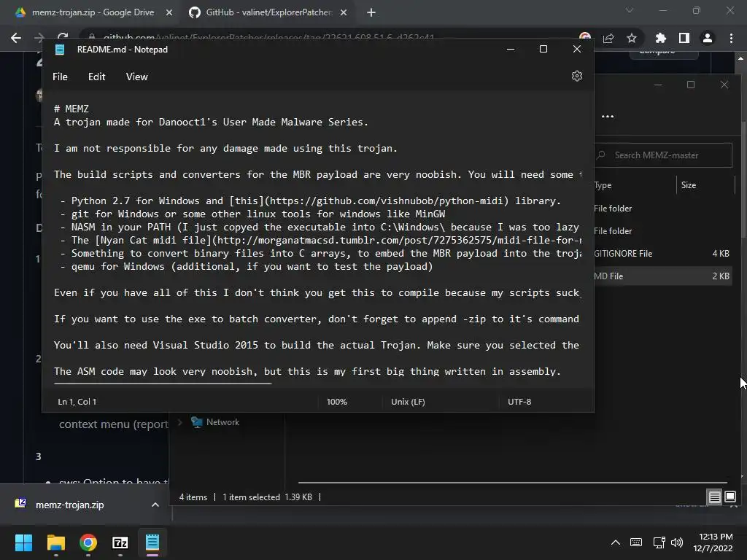This screenshot has width=747, height=560.
Task: Click Search MEMZ-master field
Action: click(x=664, y=155)
